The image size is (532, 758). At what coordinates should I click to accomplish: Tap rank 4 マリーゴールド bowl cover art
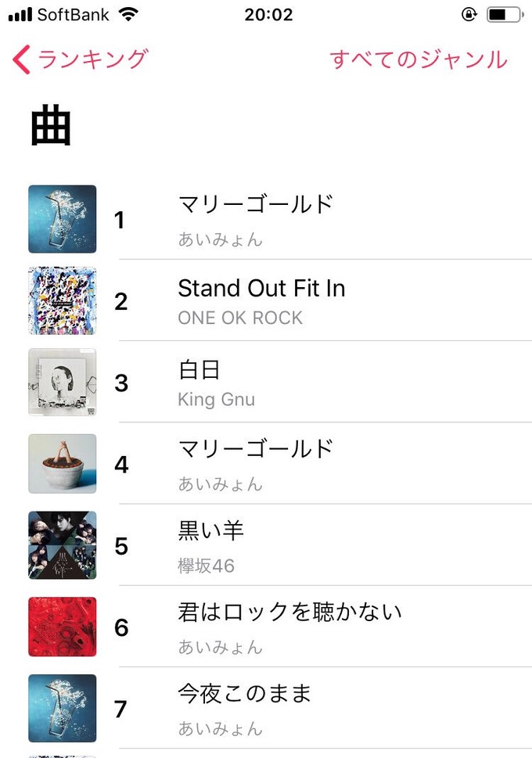(x=63, y=464)
